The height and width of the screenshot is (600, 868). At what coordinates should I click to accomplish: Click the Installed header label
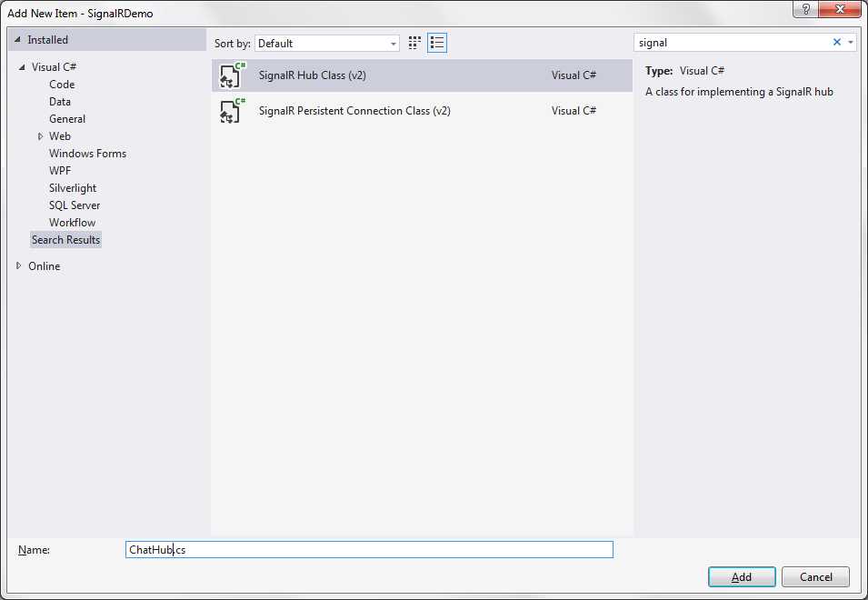tap(47, 40)
